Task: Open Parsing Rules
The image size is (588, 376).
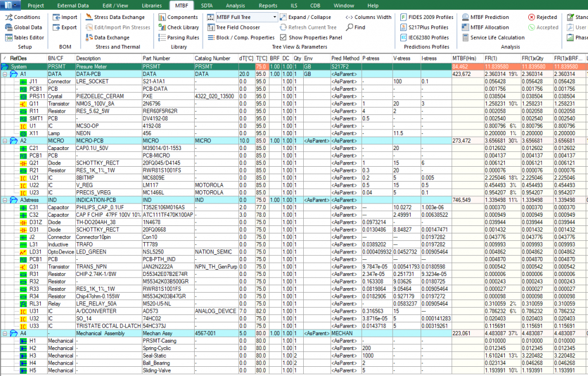Action: point(179,37)
